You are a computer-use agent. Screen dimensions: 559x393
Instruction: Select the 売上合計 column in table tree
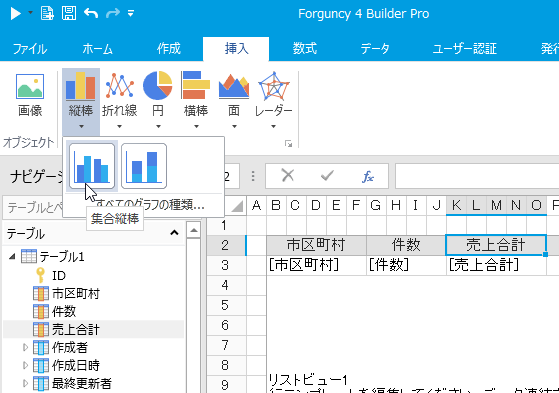point(76,329)
